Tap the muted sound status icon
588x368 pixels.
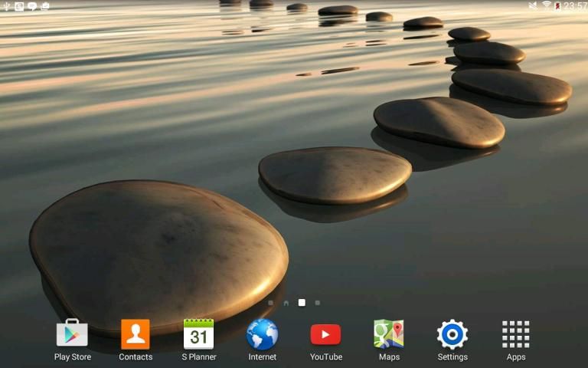(x=533, y=6)
